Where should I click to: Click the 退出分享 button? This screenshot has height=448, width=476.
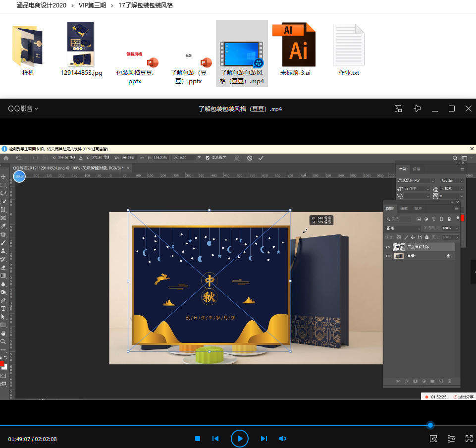click(463, 397)
